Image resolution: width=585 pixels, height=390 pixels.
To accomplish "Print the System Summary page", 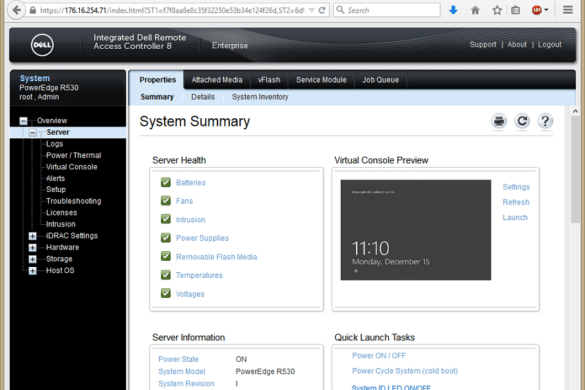I will [499, 121].
